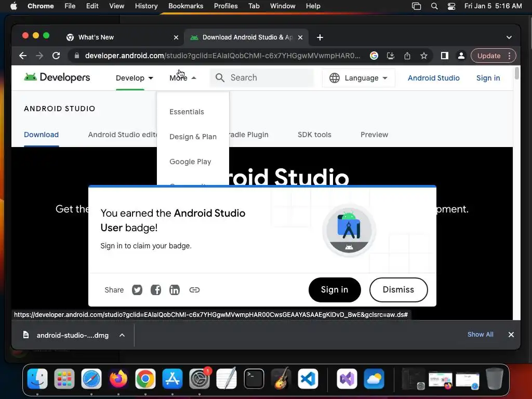The height and width of the screenshot is (399, 532).
Task: Switch to the What's New tab
Action: pyautogui.click(x=122, y=37)
